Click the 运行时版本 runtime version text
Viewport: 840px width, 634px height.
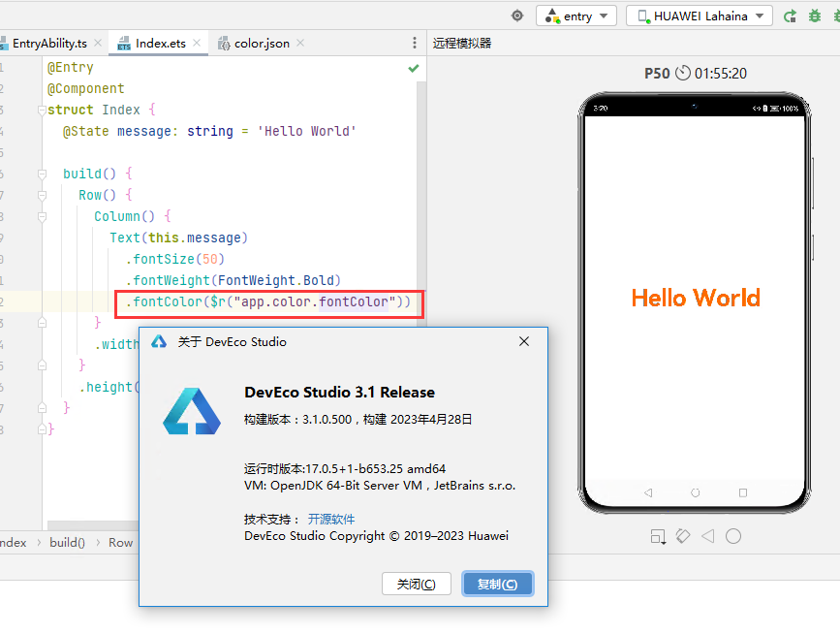pyautogui.click(x=345, y=469)
